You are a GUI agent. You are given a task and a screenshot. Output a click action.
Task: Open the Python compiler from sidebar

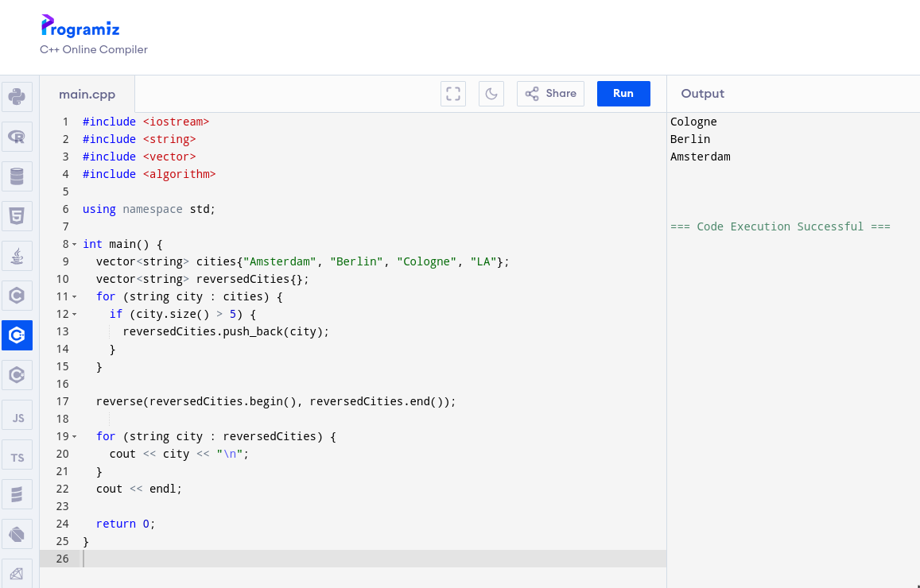17,97
